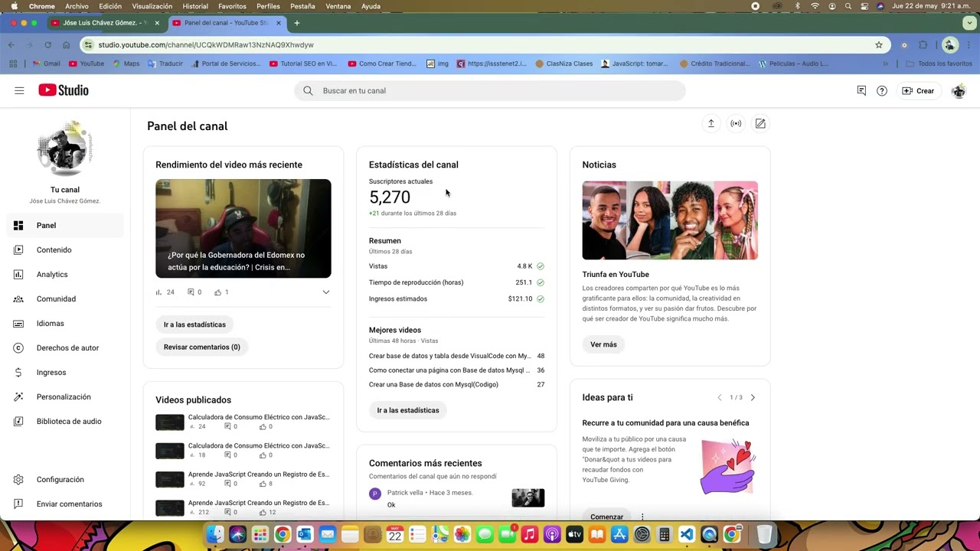
Task: Click the upload video arrow icon
Action: [x=710, y=123]
